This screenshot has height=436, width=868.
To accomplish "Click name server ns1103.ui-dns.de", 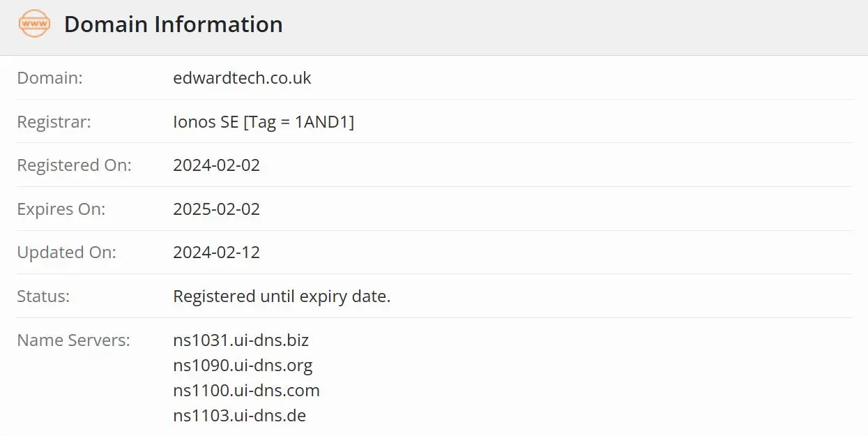I will 239,416.
